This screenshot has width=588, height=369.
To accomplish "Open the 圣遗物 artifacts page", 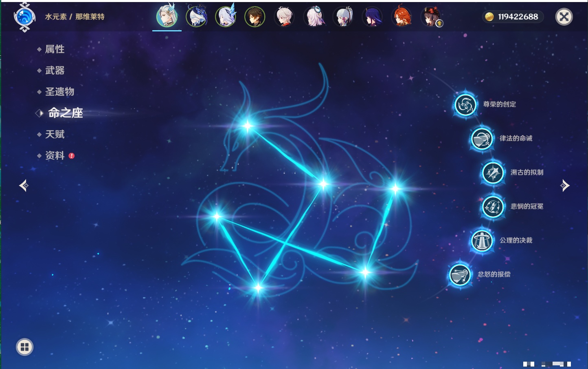I will [59, 92].
